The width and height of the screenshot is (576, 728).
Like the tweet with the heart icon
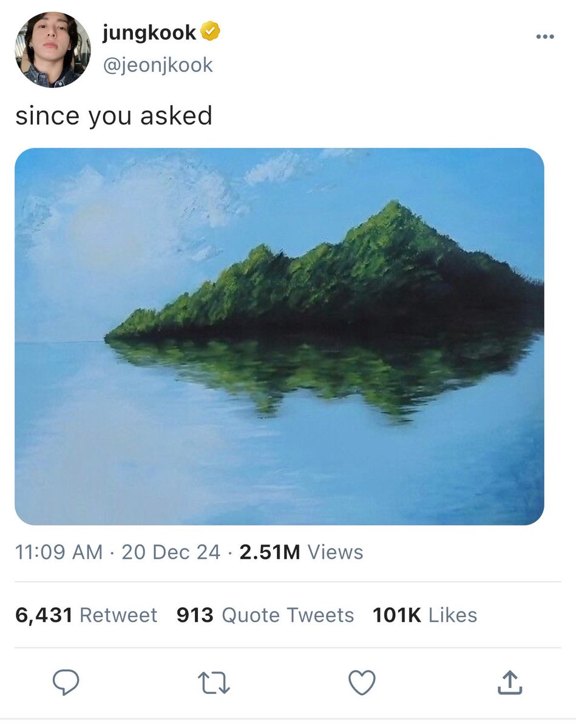[x=362, y=682]
